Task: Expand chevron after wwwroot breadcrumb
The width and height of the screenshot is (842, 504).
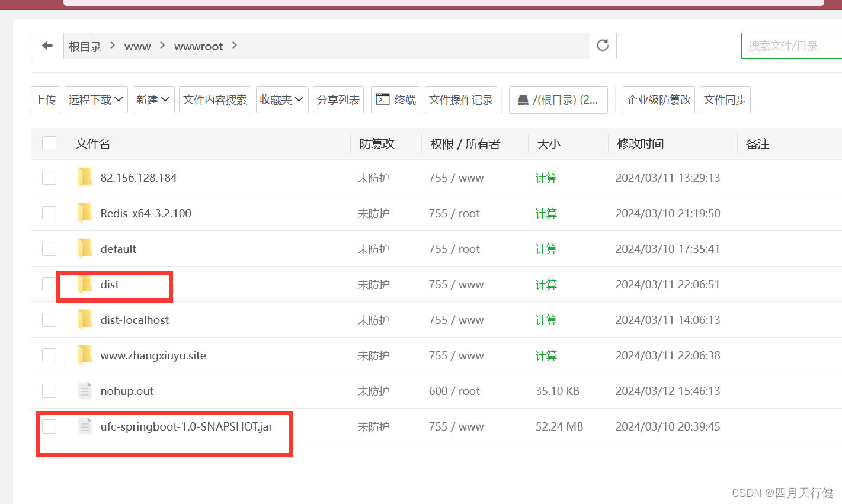Action: [235, 46]
